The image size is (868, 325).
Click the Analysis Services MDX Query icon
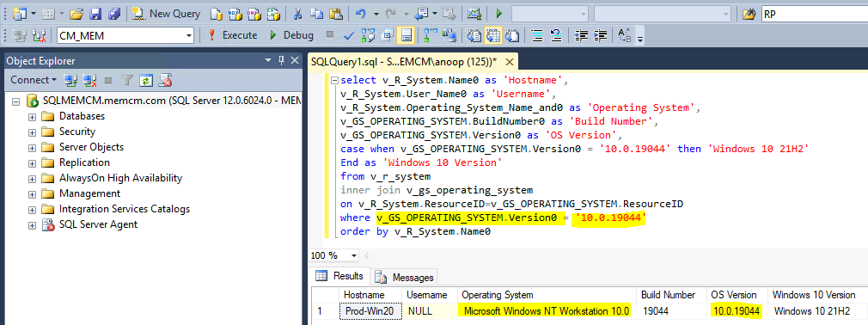[x=235, y=14]
